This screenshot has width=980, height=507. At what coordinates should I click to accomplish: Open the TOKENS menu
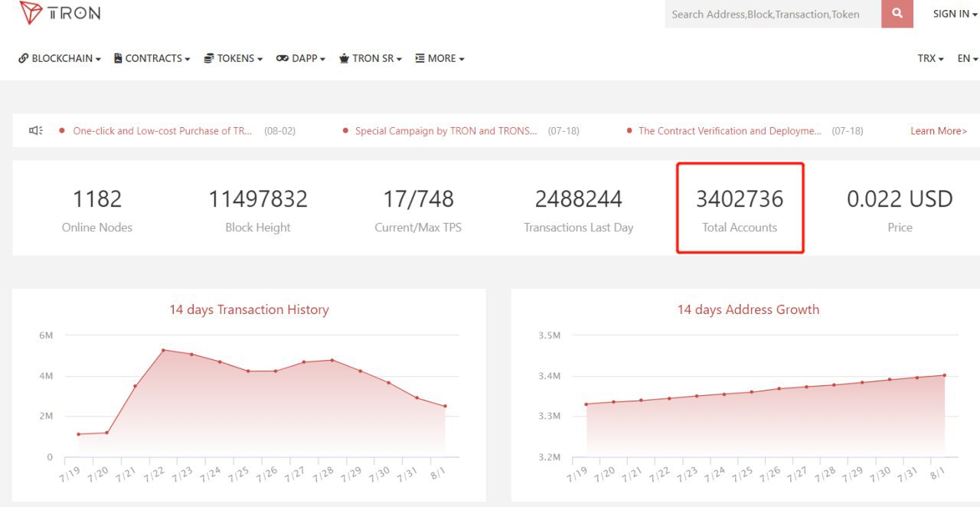coord(234,58)
